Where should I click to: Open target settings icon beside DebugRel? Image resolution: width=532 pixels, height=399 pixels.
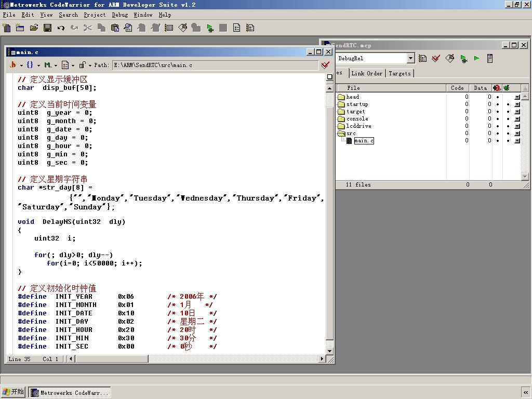[x=423, y=59]
